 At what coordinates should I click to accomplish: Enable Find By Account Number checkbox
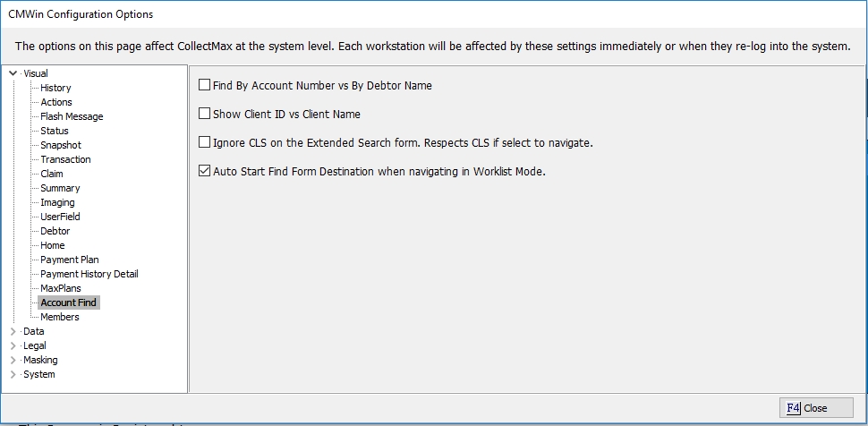[204, 86]
